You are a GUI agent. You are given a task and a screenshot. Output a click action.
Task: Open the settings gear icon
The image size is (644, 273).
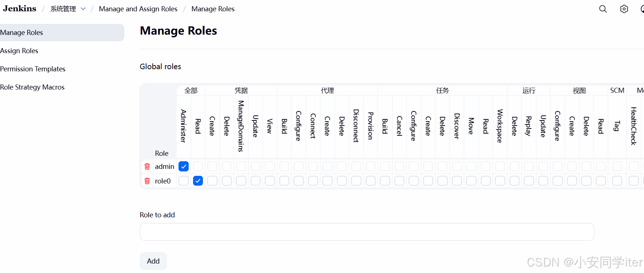624,9
